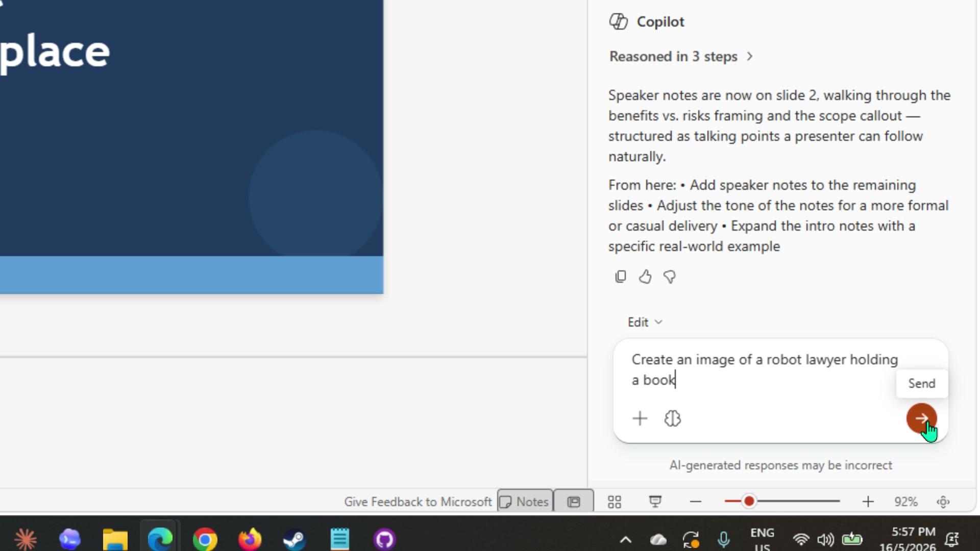Open File Explorer from the taskbar
Viewport: 980px width, 551px height.
115,539
